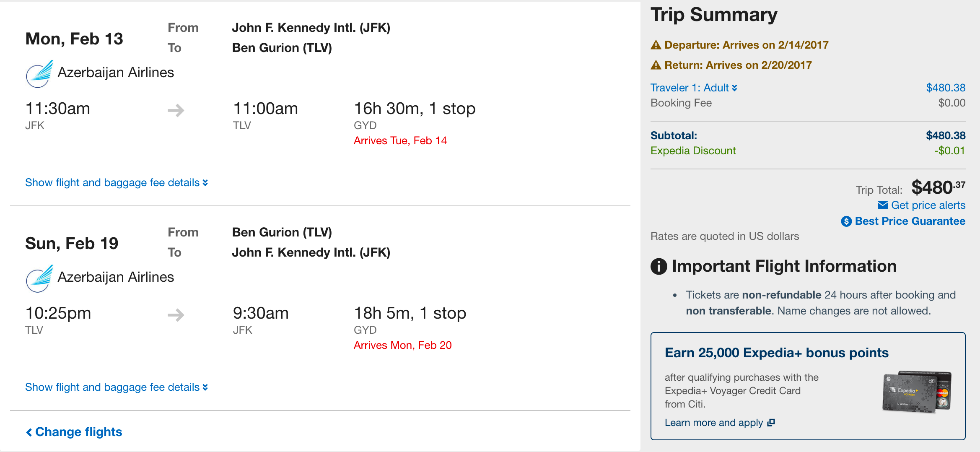
Task: Expand departure flight and baggage fee details
Action: point(117,183)
